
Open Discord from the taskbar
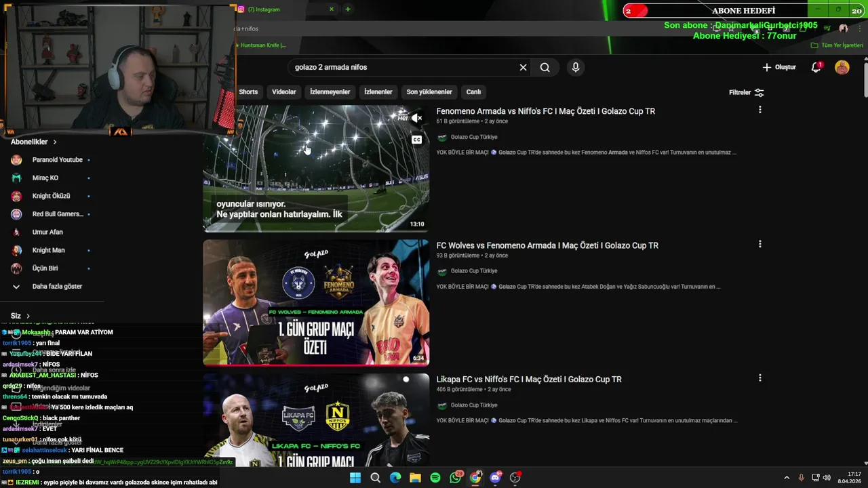coord(495,478)
